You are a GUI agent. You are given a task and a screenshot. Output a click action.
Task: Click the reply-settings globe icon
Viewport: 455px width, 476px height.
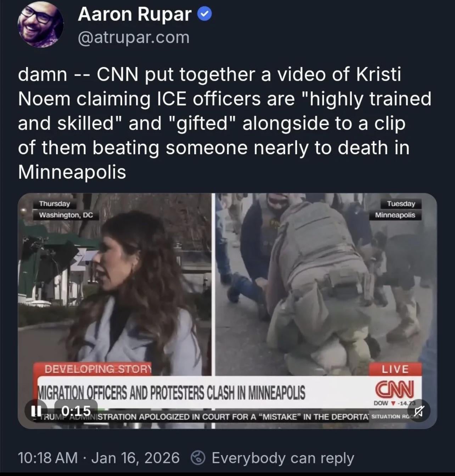[x=198, y=458]
